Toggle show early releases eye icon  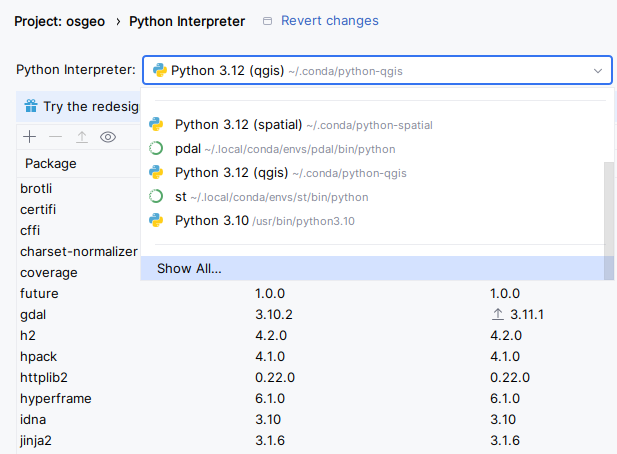[x=108, y=137]
